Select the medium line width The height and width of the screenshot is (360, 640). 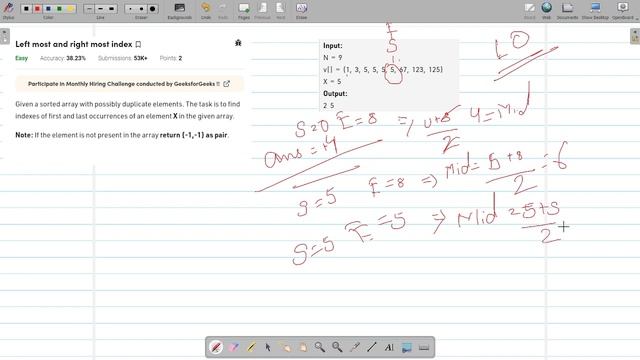[100, 9]
